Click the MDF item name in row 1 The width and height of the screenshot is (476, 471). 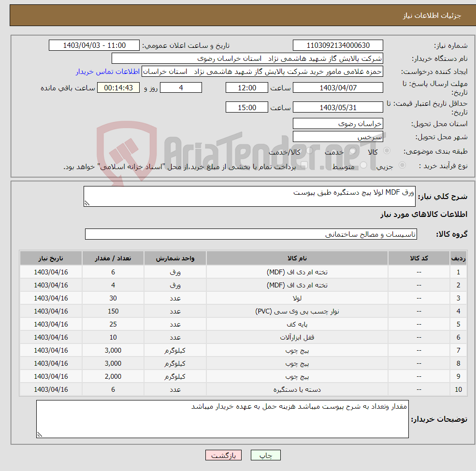pyautogui.click(x=297, y=272)
